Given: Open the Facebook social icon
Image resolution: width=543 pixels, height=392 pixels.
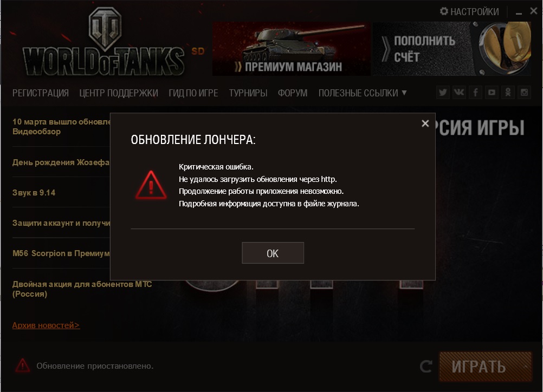Looking at the screenshot, I should tap(475, 93).
